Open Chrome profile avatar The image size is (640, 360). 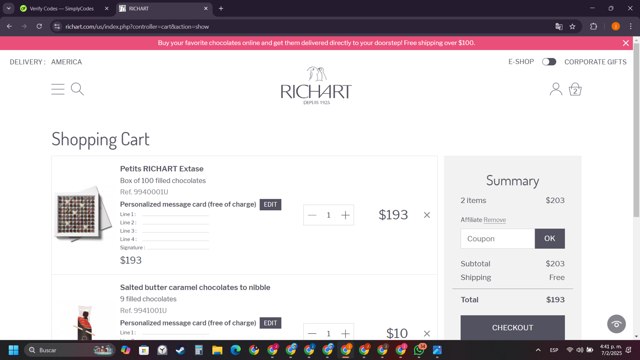coord(616,27)
